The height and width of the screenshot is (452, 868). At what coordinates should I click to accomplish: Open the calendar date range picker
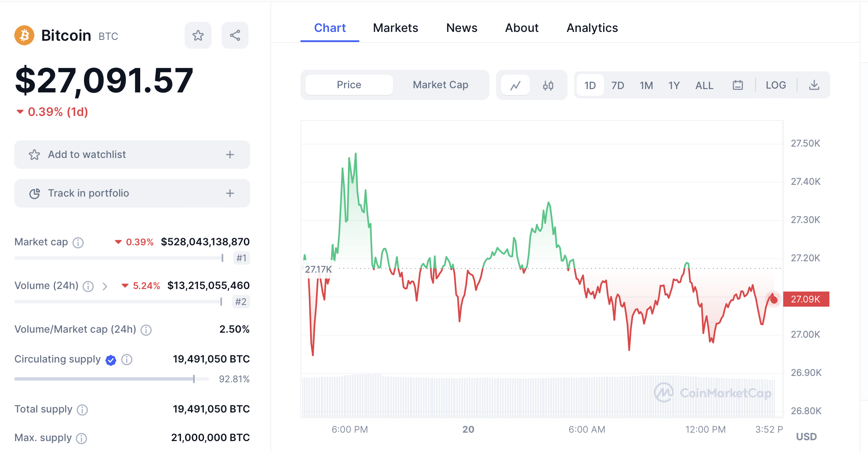[x=737, y=85]
